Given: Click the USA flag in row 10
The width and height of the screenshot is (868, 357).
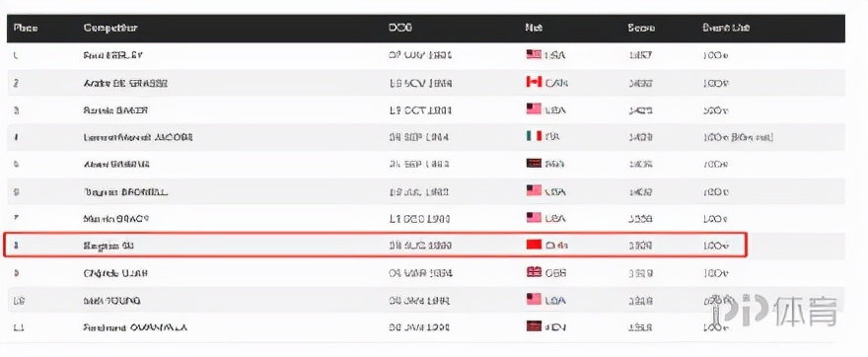Looking at the screenshot, I should coord(534,299).
